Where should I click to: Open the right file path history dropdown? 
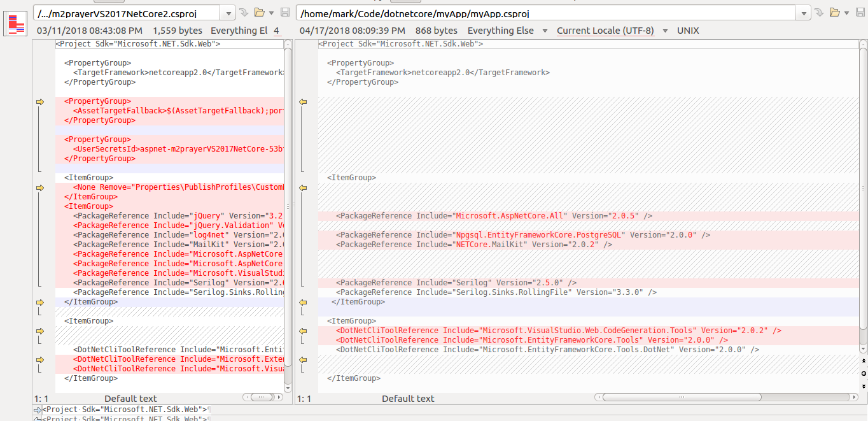coord(804,12)
